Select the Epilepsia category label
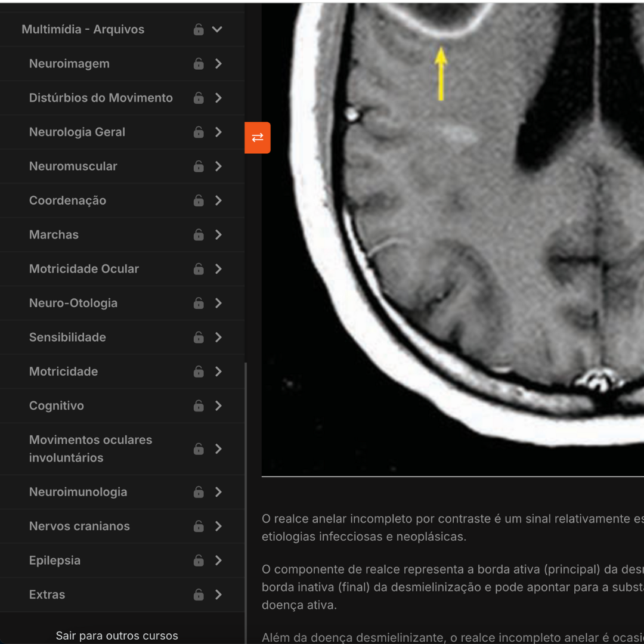The width and height of the screenshot is (644, 644). [55, 561]
